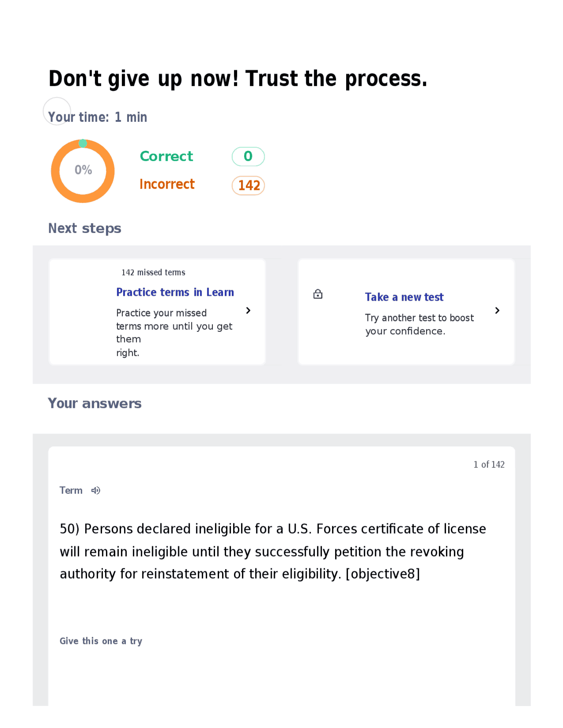The height and width of the screenshot is (728, 563).
Task: Click the orange progress donut showing 0%
Action: click(x=83, y=171)
